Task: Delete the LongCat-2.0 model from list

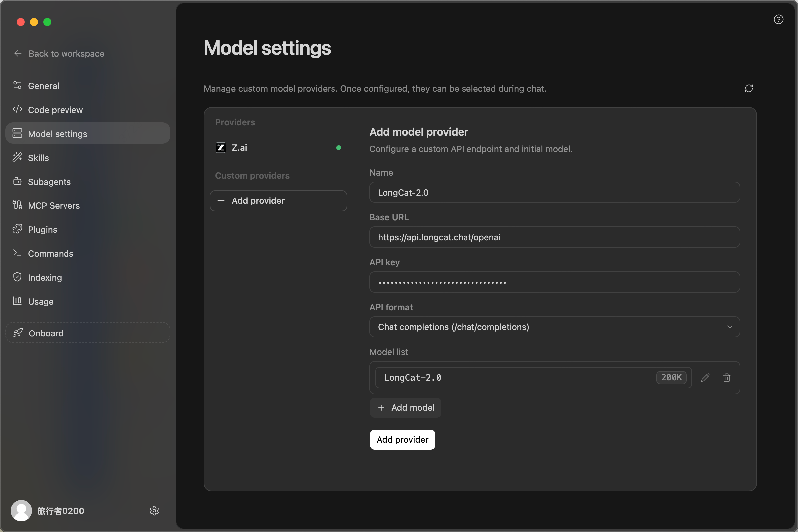Action: [726, 378]
